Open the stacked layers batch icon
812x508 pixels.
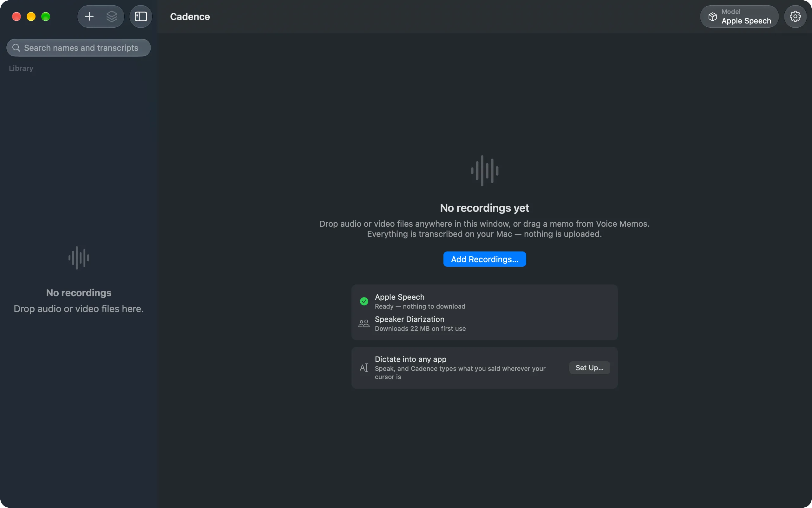coord(112,17)
